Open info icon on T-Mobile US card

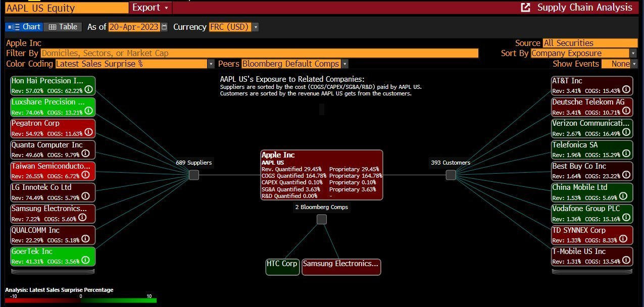pyautogui.click(x=626, y=260)
